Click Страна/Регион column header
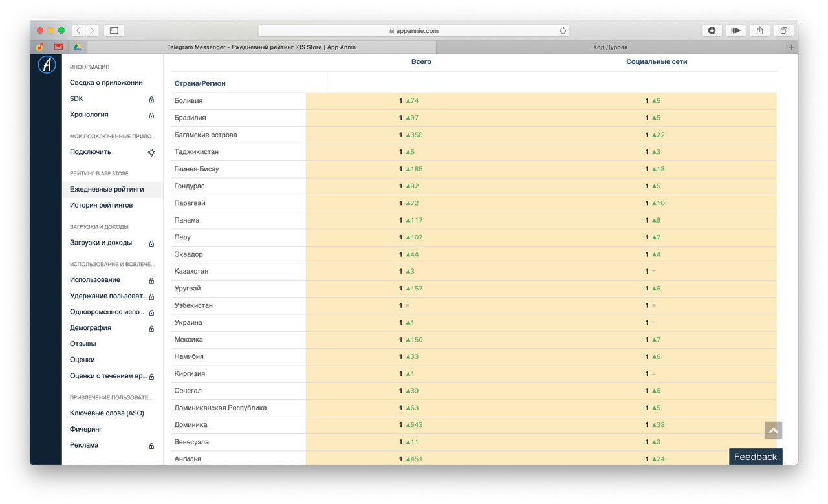The width and height of the screenshot is (828, 504). 200,84
